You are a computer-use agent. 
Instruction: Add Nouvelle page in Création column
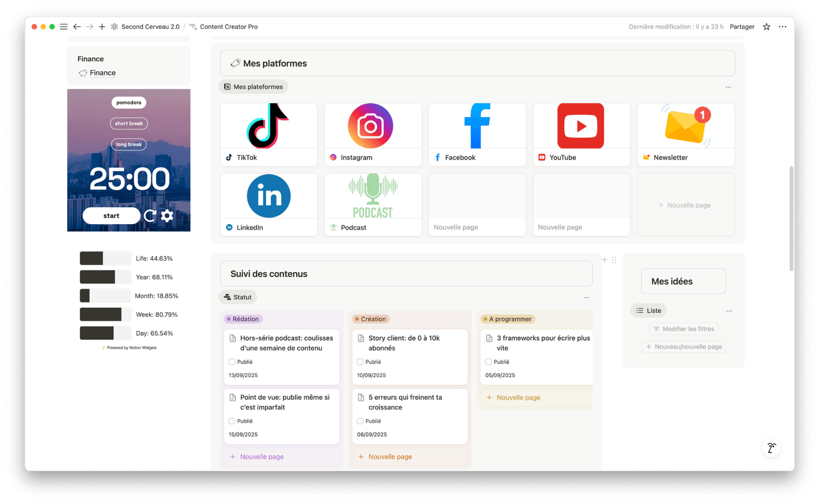[410, 457]
